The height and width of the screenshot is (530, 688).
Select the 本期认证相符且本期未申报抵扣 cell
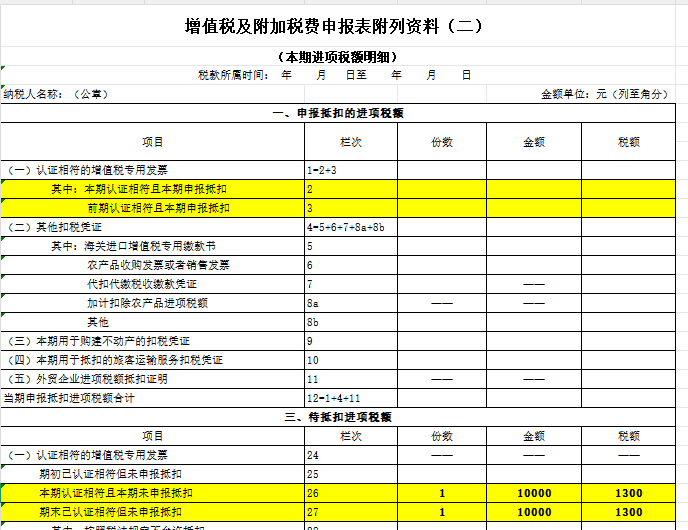[152, 493]
